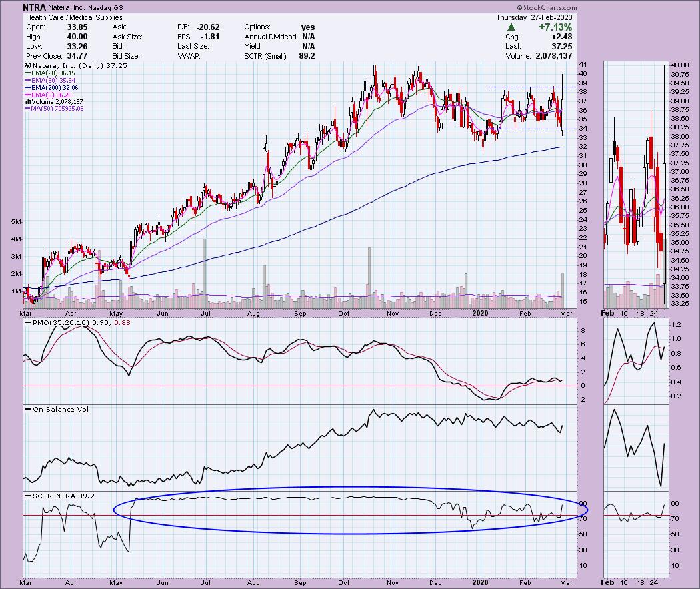Click the Ask Size label
The height and width of the screenshot is (589, 700).
pyautogui.click(x=127, y=37)
